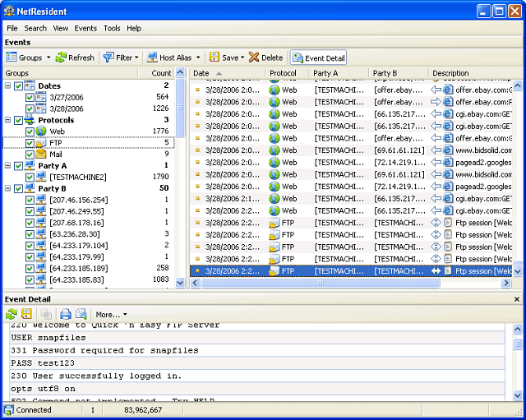The image size is (526, 420).
Task: Click the Refresh icon in the Events toolbar
Action: point(61,58)
